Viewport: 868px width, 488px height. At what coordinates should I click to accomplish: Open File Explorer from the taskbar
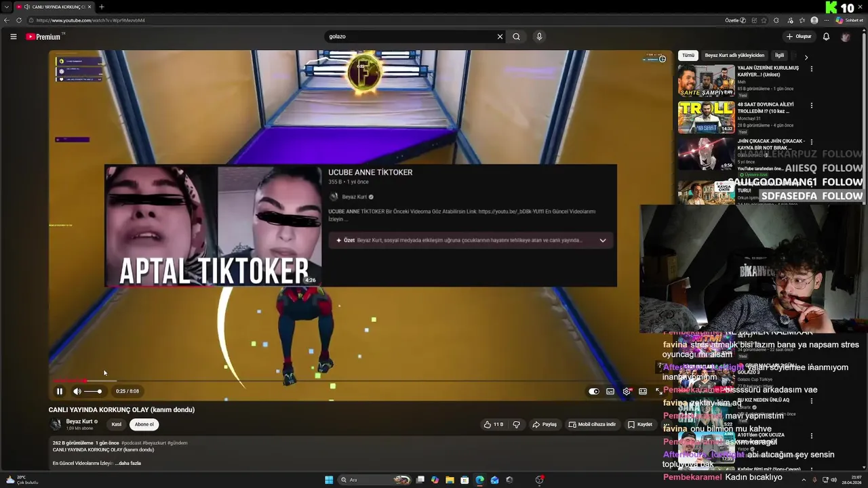[x=450, y=480]
